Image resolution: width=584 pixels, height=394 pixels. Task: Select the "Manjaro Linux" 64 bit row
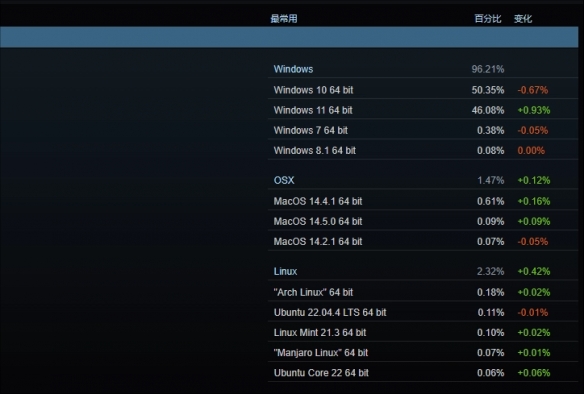pyautogui.click(x=423, y=352)
